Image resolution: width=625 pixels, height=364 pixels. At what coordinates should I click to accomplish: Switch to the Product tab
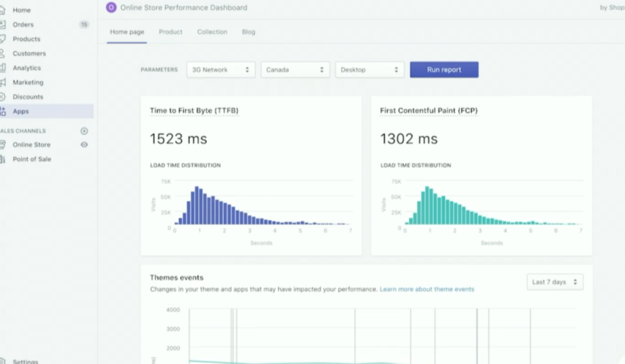171,32
